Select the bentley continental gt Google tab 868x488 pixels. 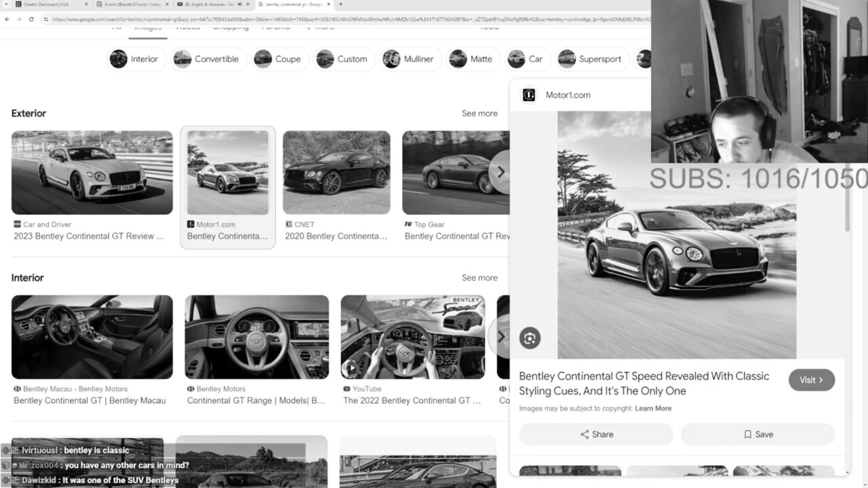pyautogui.click(x=293, y=4)
